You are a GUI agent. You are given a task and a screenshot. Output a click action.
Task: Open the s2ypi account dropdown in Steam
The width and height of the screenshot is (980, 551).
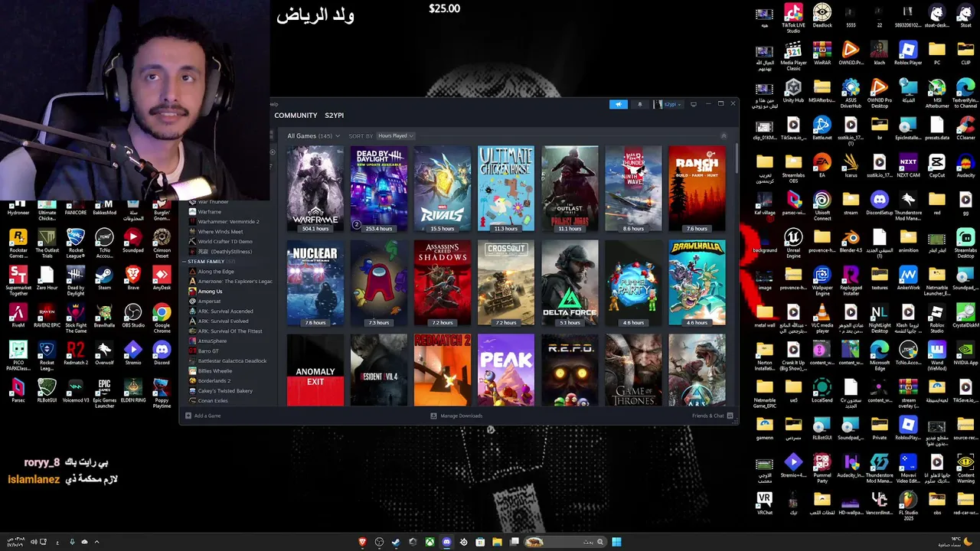point(668,104)
